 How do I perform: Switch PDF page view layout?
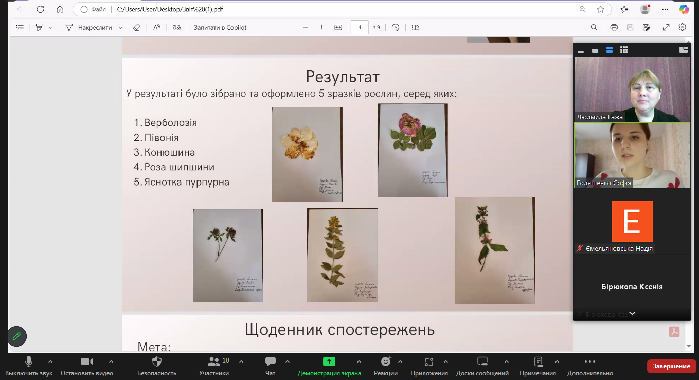point(415,27)
